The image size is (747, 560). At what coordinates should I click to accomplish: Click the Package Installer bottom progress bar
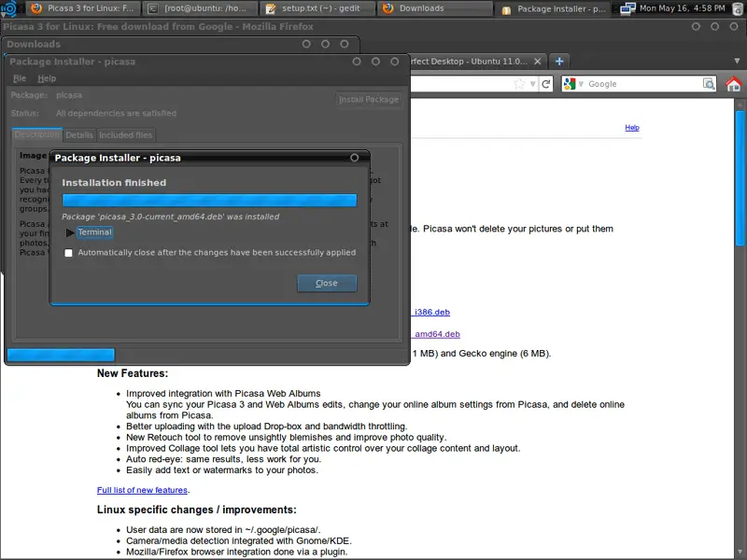point(61,355)
